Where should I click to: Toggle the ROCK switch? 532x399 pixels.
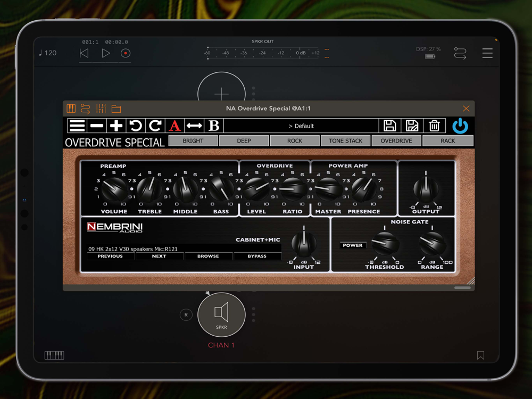295,141
